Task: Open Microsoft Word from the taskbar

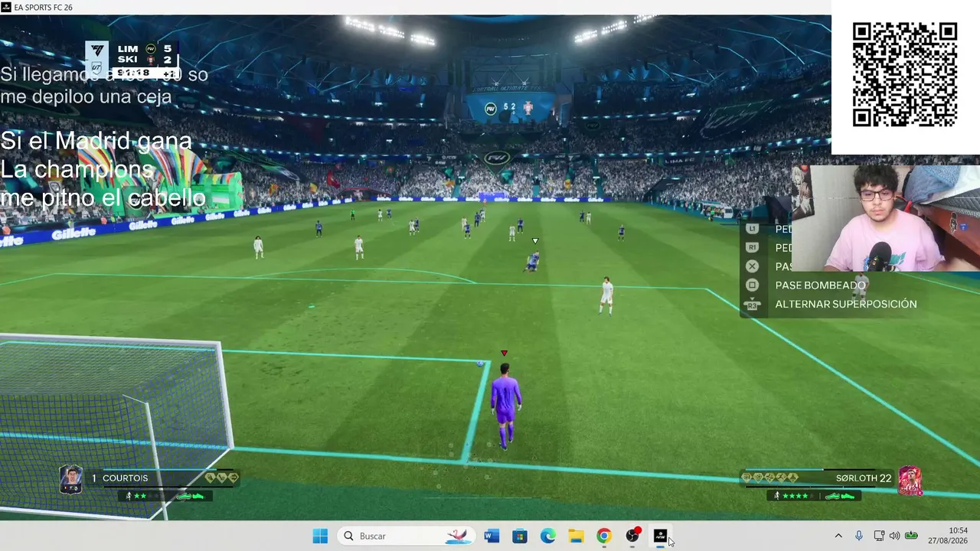Action: click(492, 536)
